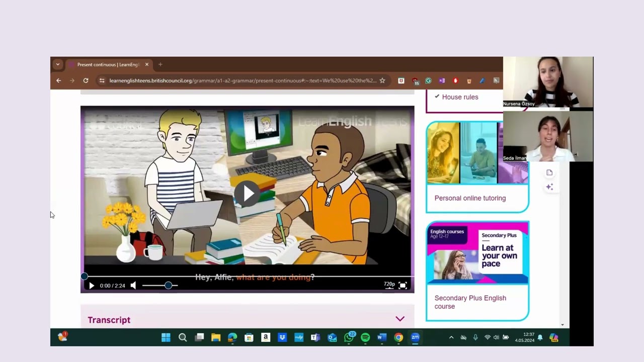The image size is (644, 362).
Task: Open the volume tray icon
Action: click(x=496, y=337)
